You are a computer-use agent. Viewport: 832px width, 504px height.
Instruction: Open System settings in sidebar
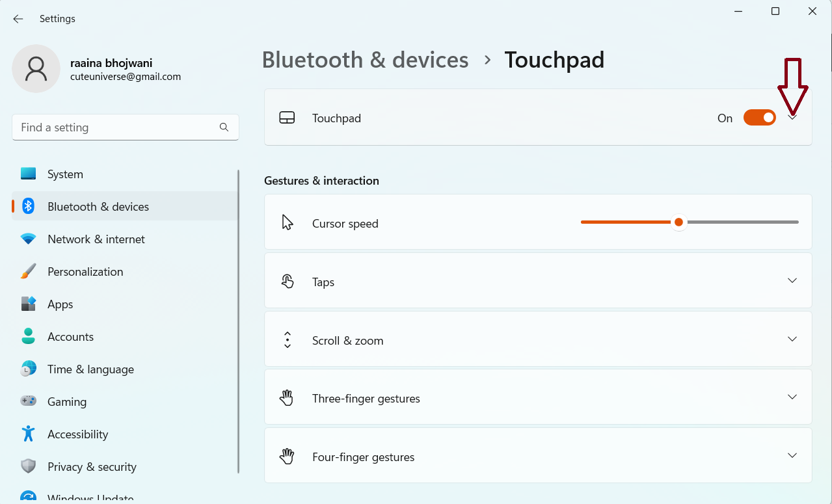pos(65,174)
